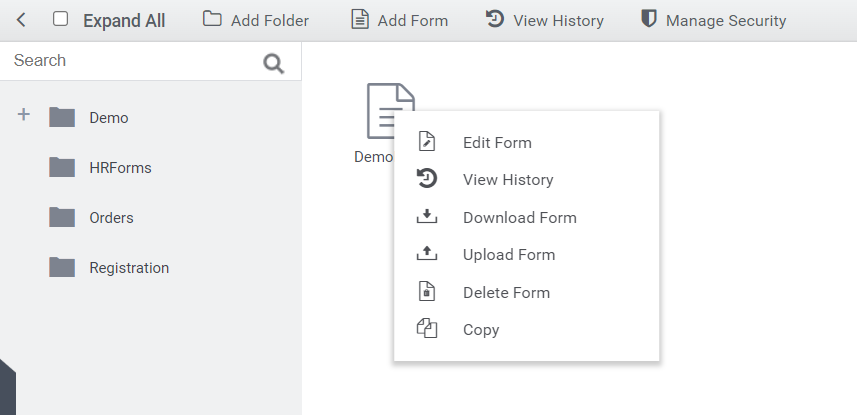This screenshot has width=857, height=415.
Task: Select View History in the context menu
Action: point(507,179)
